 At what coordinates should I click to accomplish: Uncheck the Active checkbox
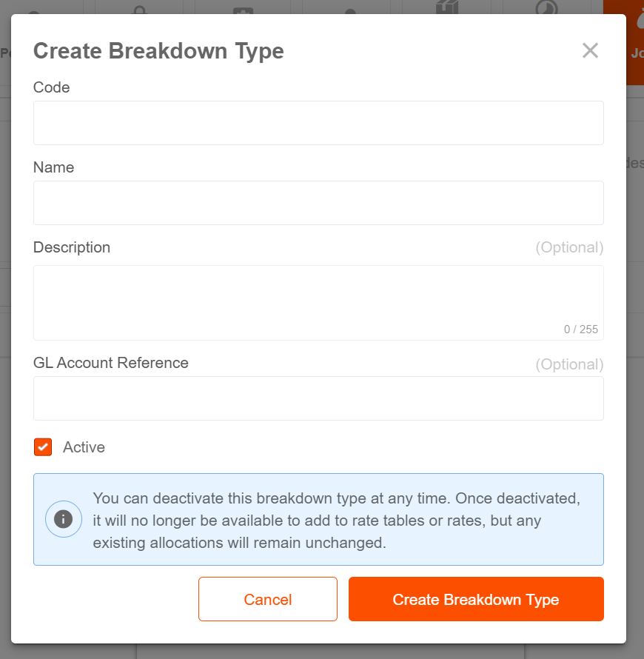[43, 446]
